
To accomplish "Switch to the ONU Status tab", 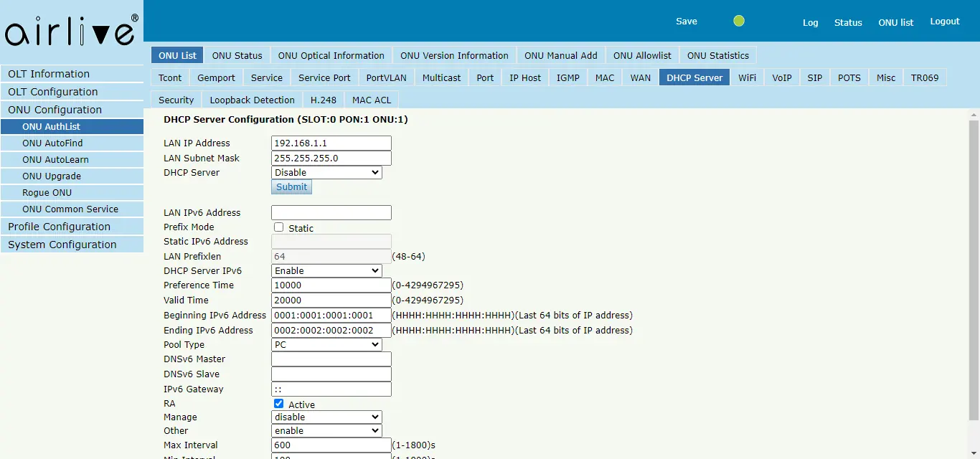I will (x=237, y=55).
